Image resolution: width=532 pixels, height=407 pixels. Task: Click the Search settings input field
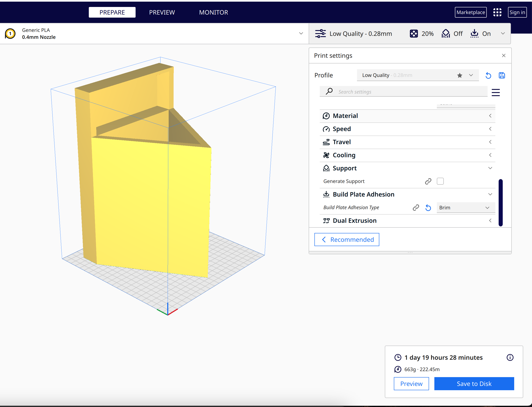[x=409, y=92]
